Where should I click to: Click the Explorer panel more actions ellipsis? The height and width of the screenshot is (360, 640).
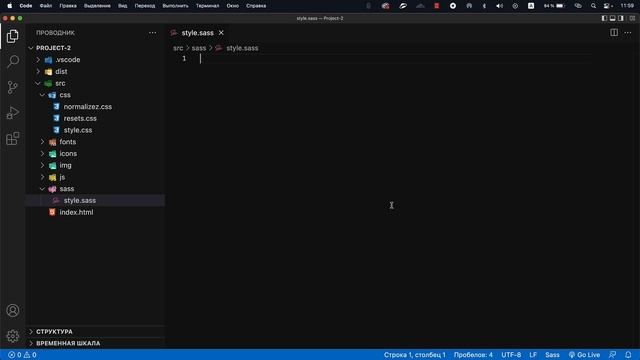[152, 33]
